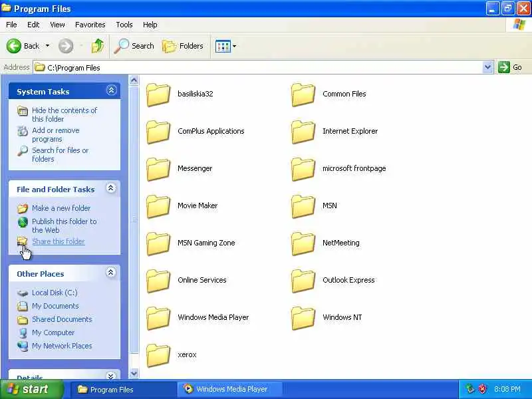
Task: Toggle the Folders pane button
Action: (x=183, y=46)
